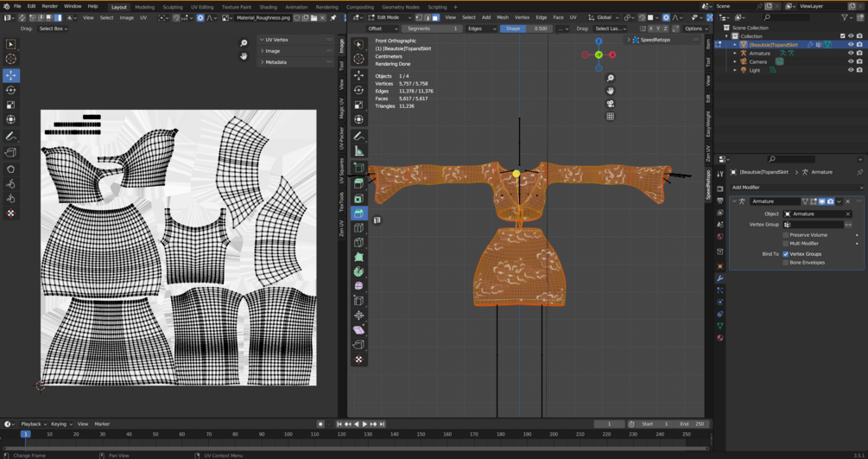
Task: Hide the Camera object in viewport
Action: (x=851, y=61)
